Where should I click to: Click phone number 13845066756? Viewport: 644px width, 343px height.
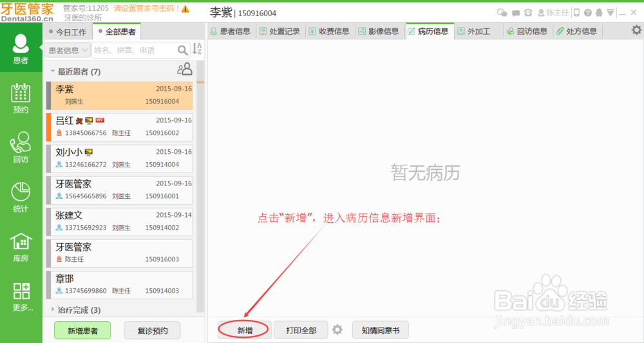pyautogui.click(x=86, y=133)
